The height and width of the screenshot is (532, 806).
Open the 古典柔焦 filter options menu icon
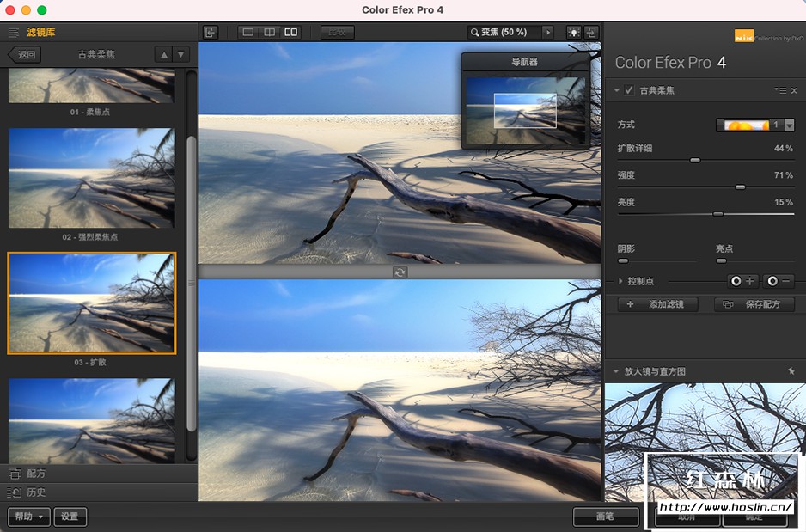point(780,90)
